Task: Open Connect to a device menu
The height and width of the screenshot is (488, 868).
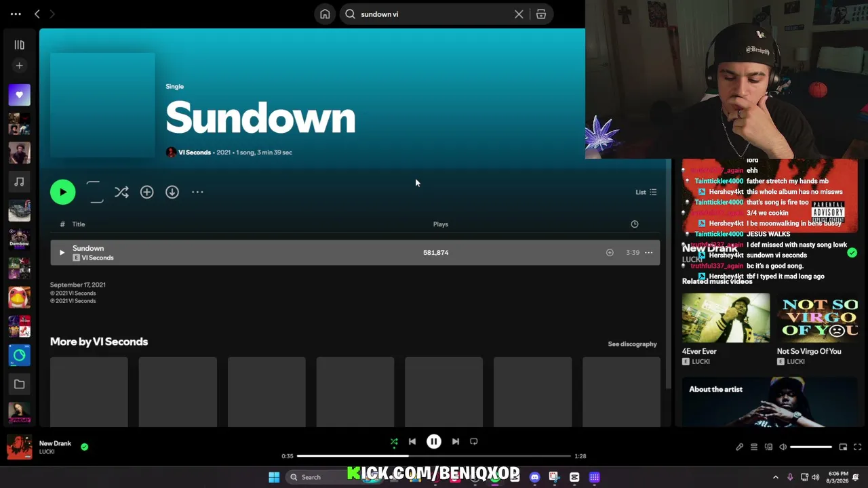Action: tap(768, 447)
